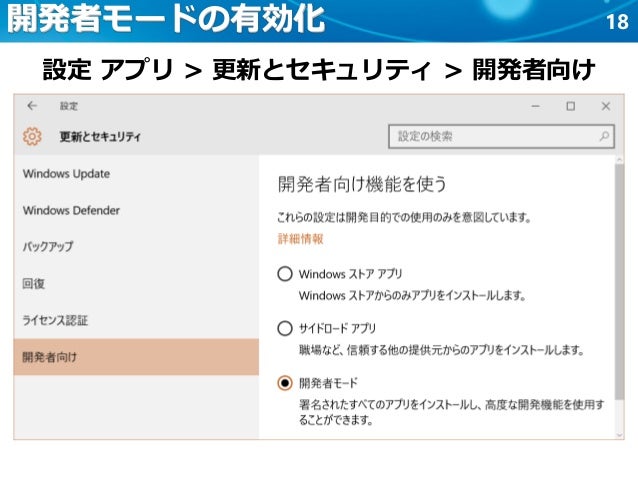Select サイドロード アプリ radio button

point(285,328)
